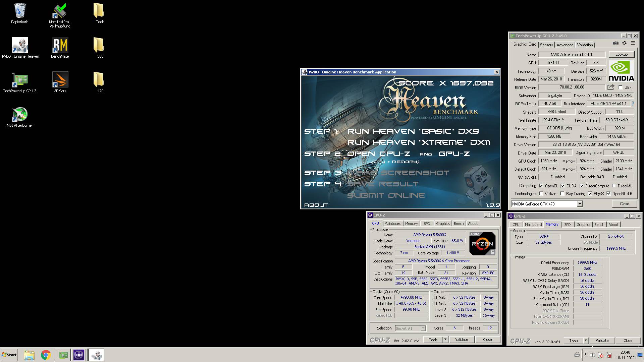This screenshot has height=362, width=644.
Task: Click Validate in right CPU-Z window
Action: pos(602,341)
